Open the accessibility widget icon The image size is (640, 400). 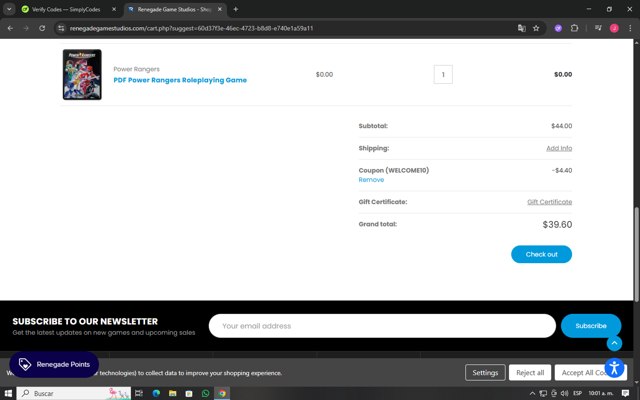614,368
